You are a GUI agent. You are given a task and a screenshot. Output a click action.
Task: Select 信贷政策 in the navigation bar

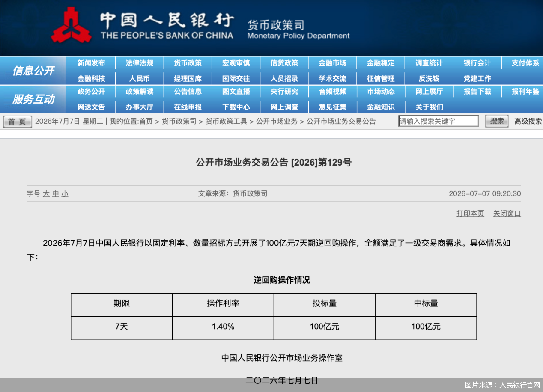point(284,63)
